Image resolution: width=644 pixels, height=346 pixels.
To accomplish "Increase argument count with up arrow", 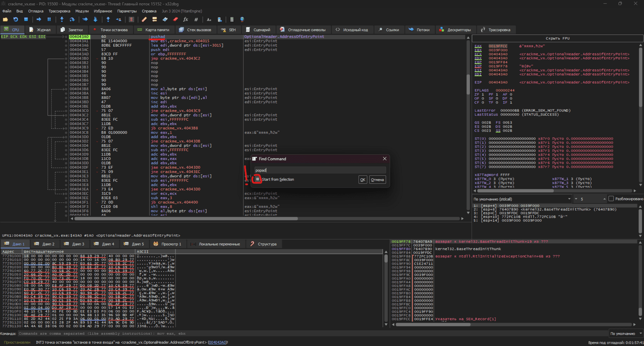I will 604,199.
